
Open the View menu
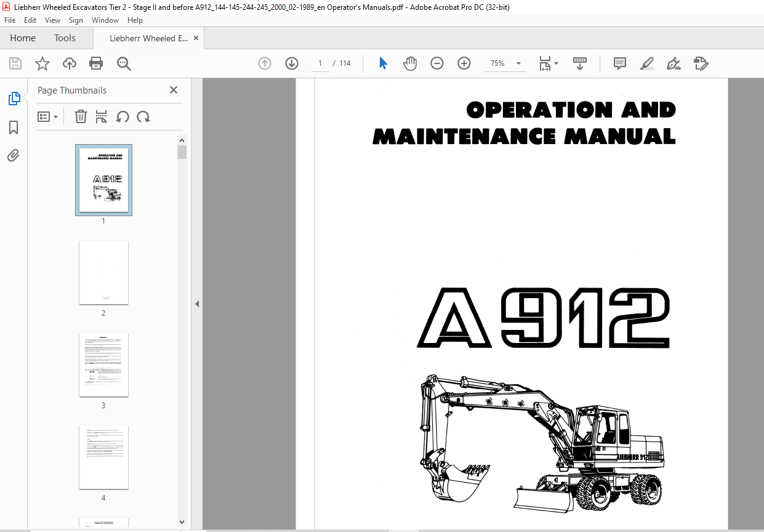click(52, 20)
